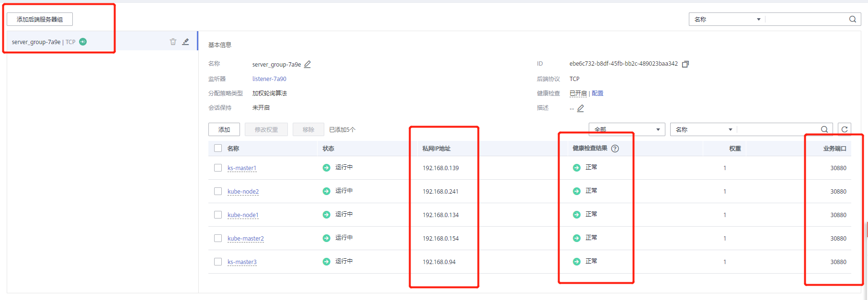
Task: Click the health status icon in the kube-node2 row
Action: coord(577,191)
